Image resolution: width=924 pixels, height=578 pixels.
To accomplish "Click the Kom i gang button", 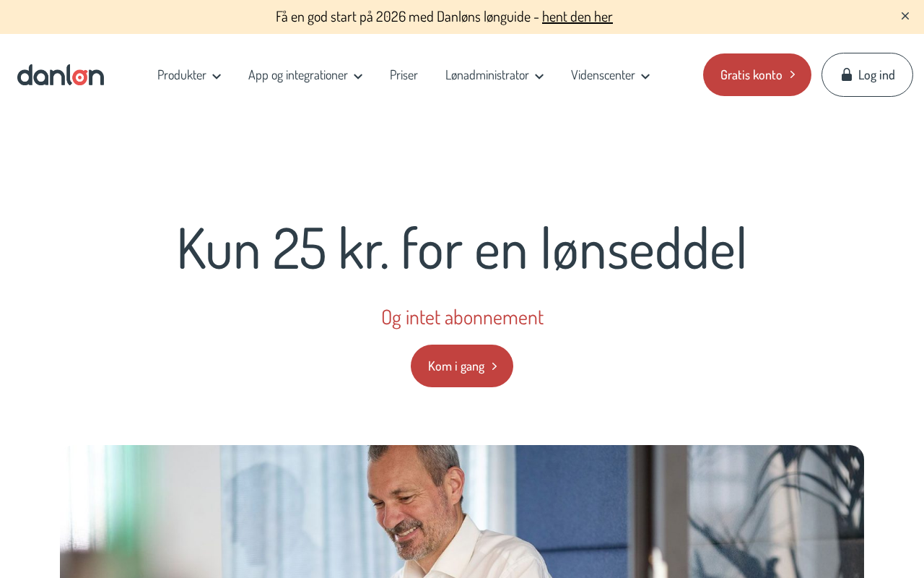I will click(x=462, y=366).
